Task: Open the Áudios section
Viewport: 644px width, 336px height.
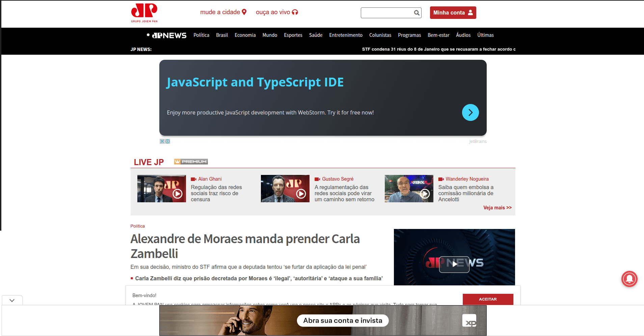Action: point(463,35)
